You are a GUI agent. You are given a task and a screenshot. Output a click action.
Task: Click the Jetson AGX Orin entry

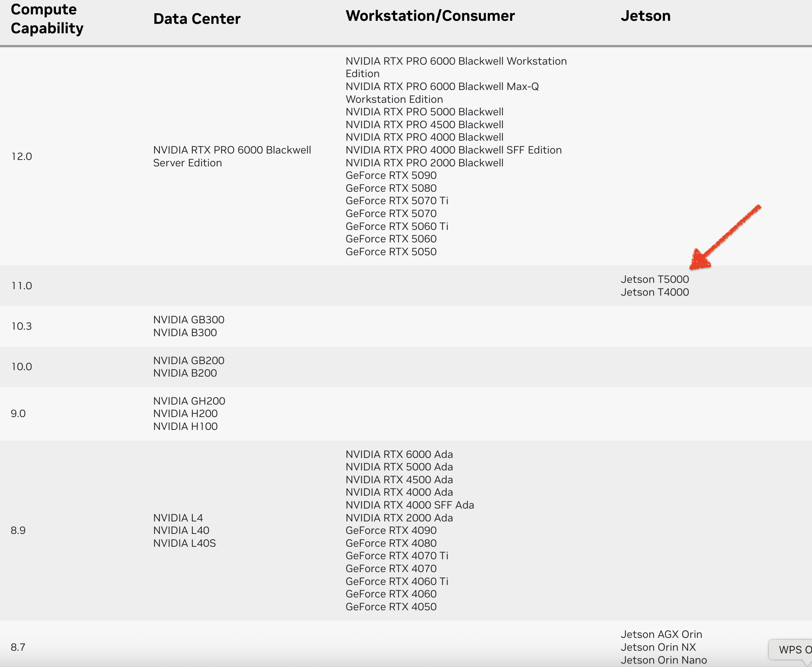click(661, 634)
